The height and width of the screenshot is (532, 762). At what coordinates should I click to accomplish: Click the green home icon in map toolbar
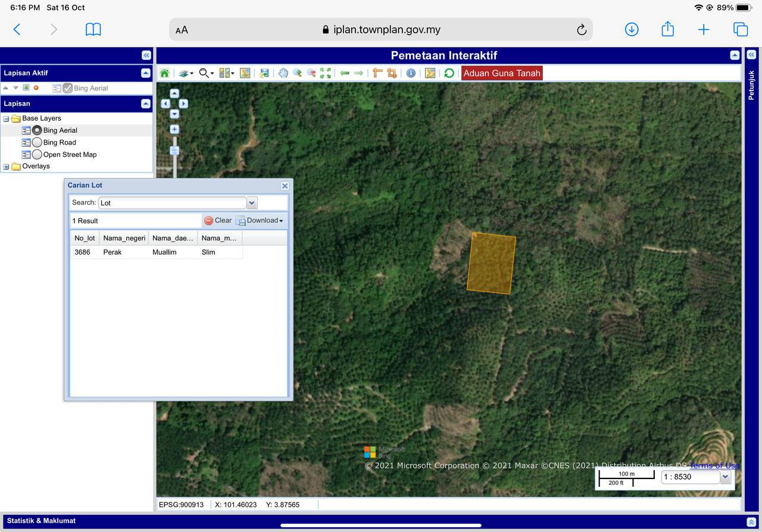pyautogui.click(x=164, y=73)
